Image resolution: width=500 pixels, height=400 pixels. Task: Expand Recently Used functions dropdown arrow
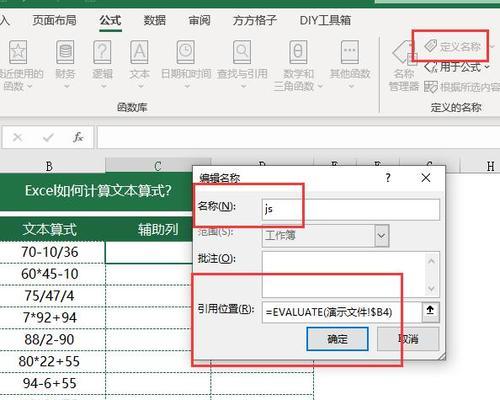[29, 87]
